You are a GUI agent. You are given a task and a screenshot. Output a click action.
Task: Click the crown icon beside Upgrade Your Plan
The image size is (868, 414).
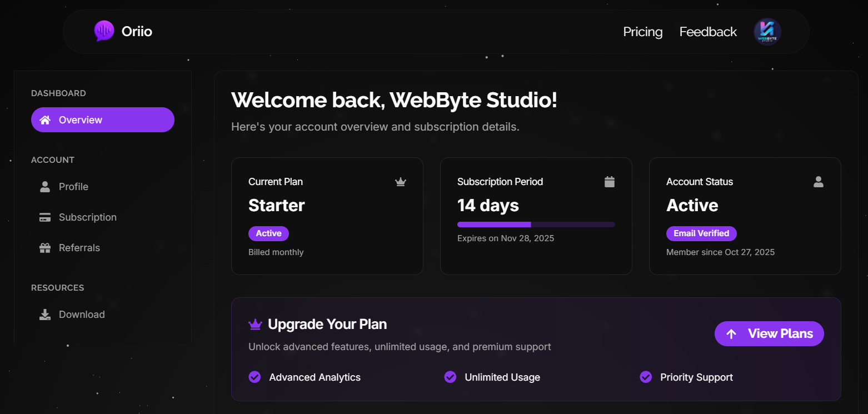255,324
